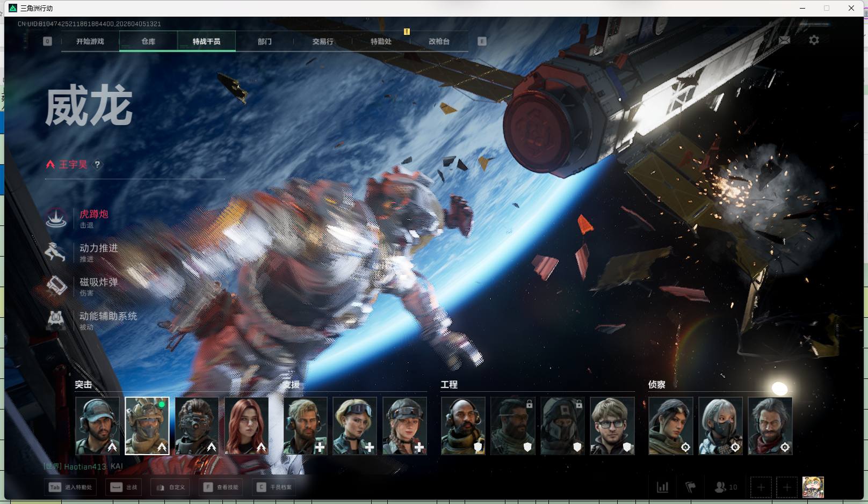Screen dimensions: 868x504
Task: Minimize the 三角洲行动 window
Action: click(x=802, y=8)
